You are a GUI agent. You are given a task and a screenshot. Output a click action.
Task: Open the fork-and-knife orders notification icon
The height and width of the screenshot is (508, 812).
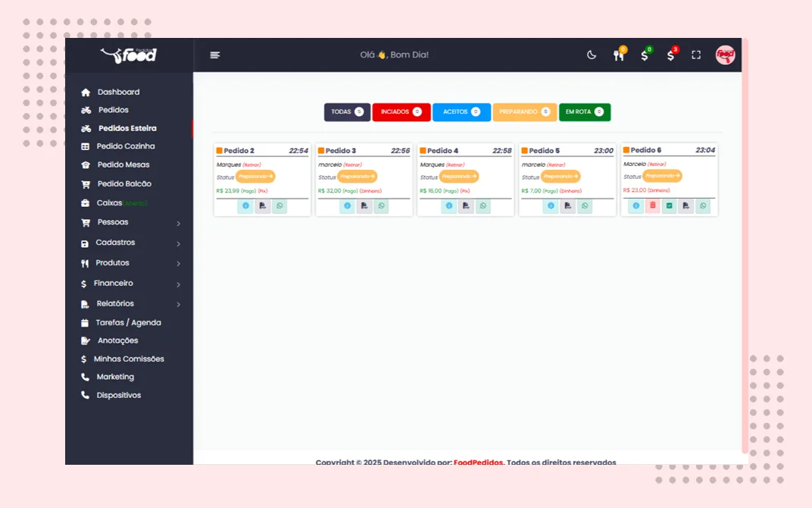(619, 55)
